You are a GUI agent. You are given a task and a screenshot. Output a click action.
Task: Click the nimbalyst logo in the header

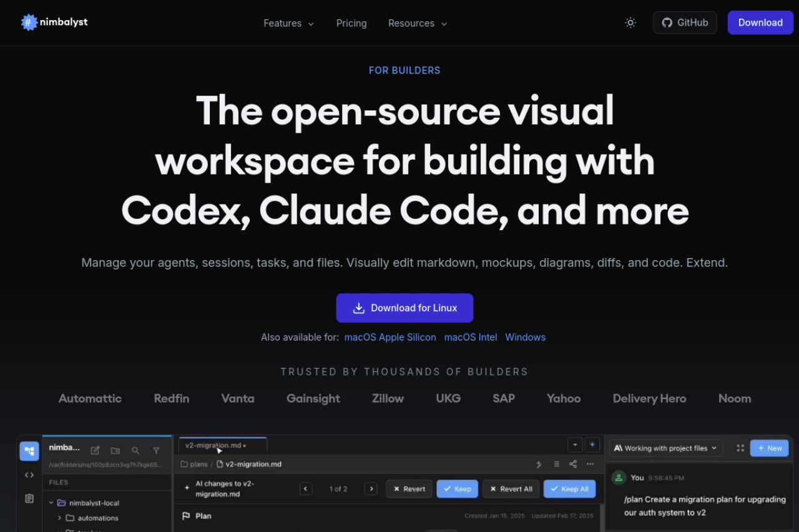click(x=54, y=22)
